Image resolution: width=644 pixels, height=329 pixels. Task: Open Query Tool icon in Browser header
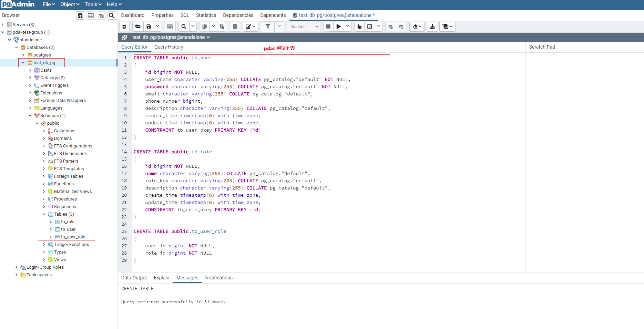80,16
